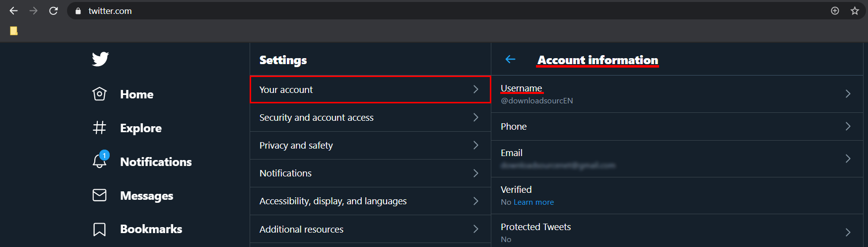Open Explore from sidebar navigation
Viewport: 868px width, 247px height.
click(141, 128)
